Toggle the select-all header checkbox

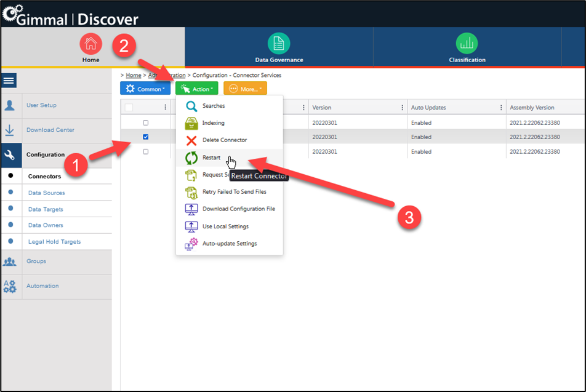coord(129,108)
